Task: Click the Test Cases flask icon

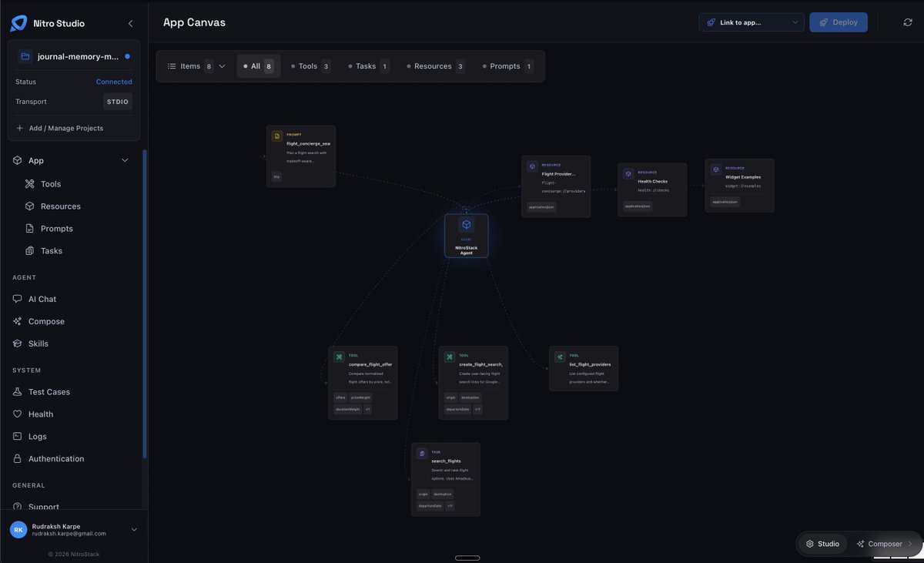Action: point(18,392)
